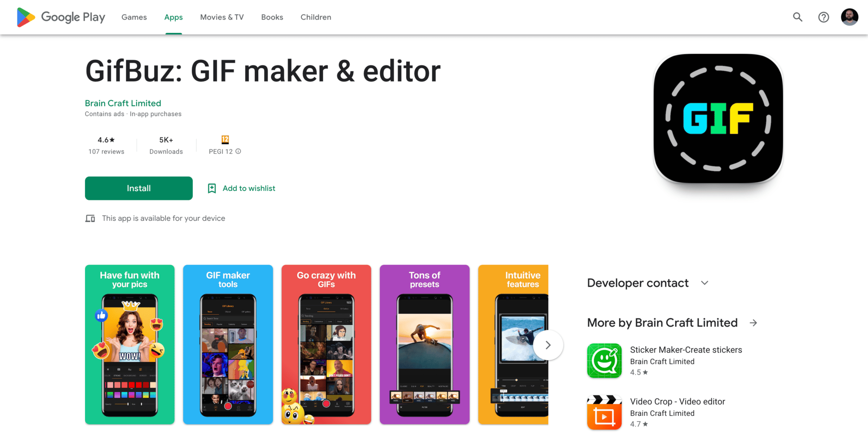Open the Children tab

(x=316, y=17)
